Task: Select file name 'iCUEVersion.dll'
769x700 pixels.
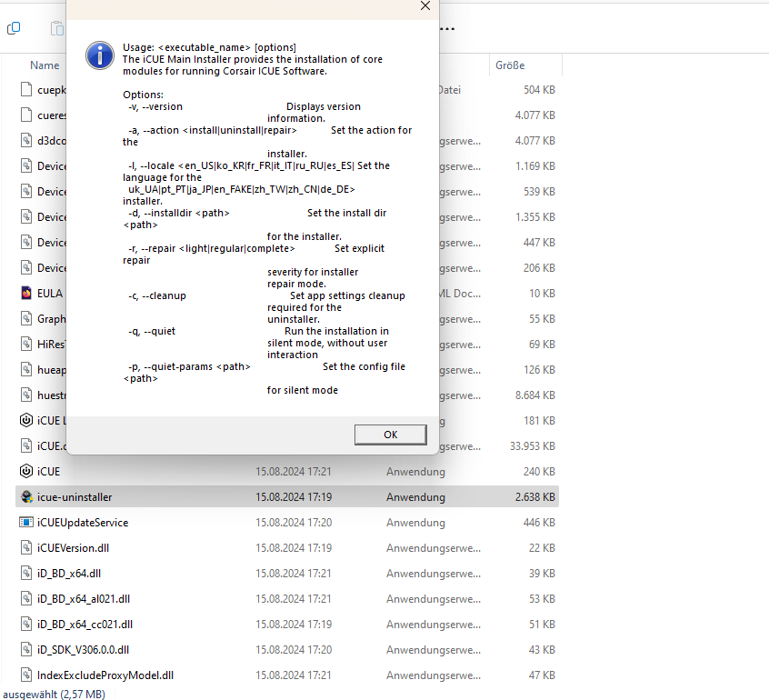Action: tap(73, 548)
